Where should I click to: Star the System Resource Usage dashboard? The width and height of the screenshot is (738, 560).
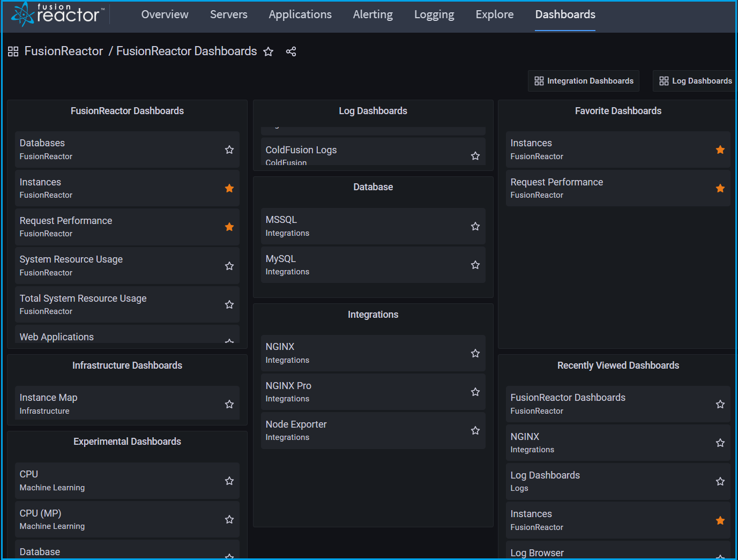pos(229,266)
